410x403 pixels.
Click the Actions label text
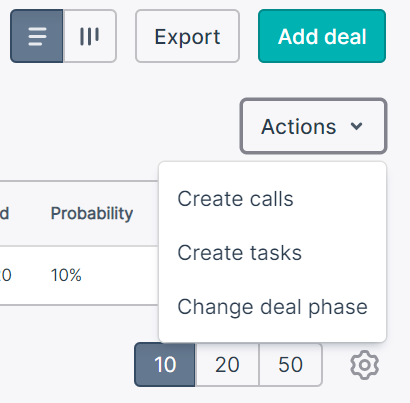pyautogui.click(x=299, y=127)
